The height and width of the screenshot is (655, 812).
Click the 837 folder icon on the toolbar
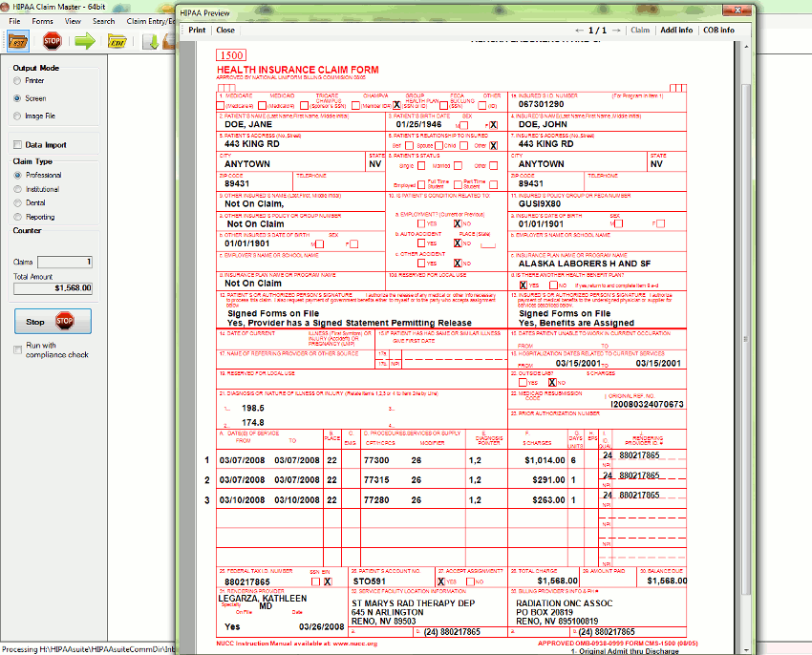click(18, 41)
